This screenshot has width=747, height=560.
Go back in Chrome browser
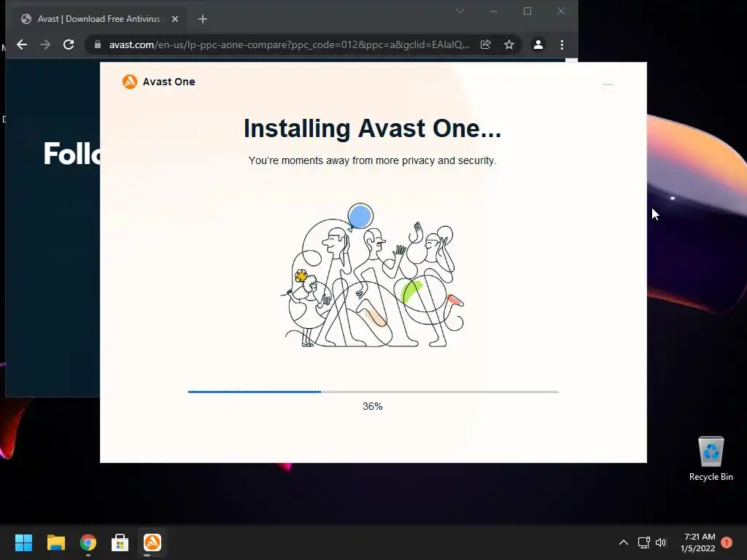click(22, 44)
